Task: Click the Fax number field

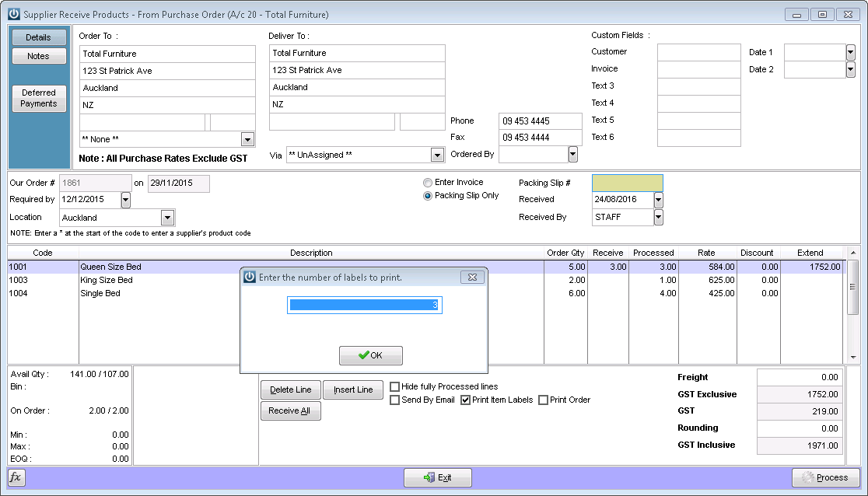Action: tap(541, 138)
